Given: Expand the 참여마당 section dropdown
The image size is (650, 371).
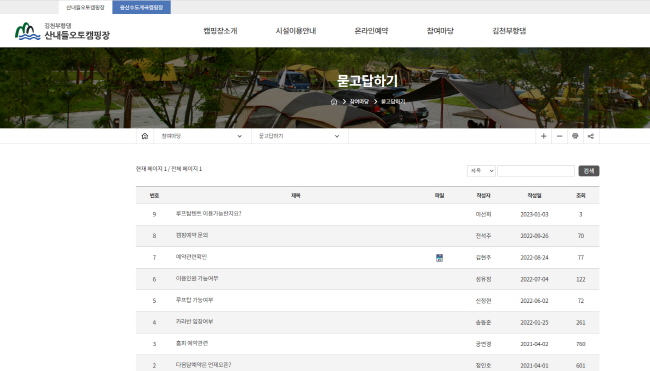Looking at the screenshot, I should tap(202, 136).
